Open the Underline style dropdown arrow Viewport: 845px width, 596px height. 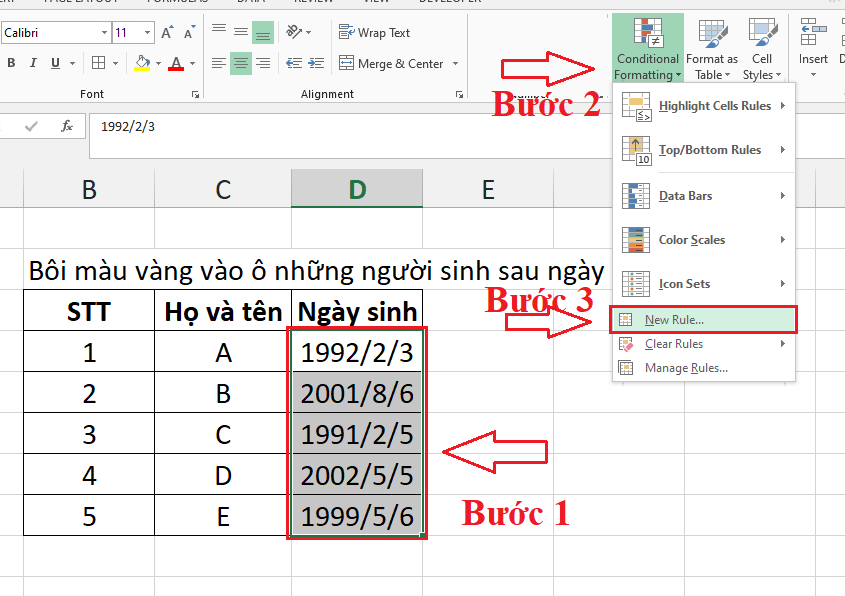(x=72, y=63)
